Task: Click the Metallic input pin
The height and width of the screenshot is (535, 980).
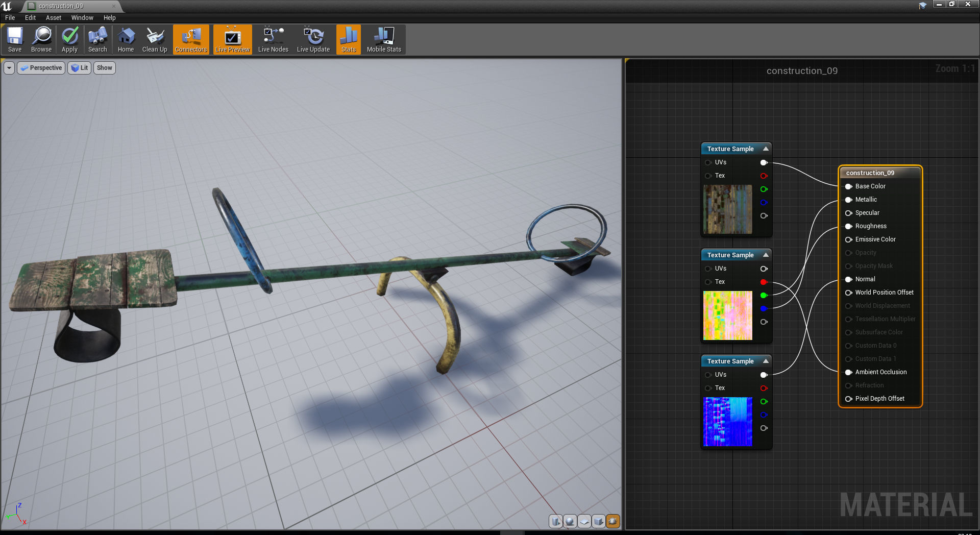Action: [849, 200]
